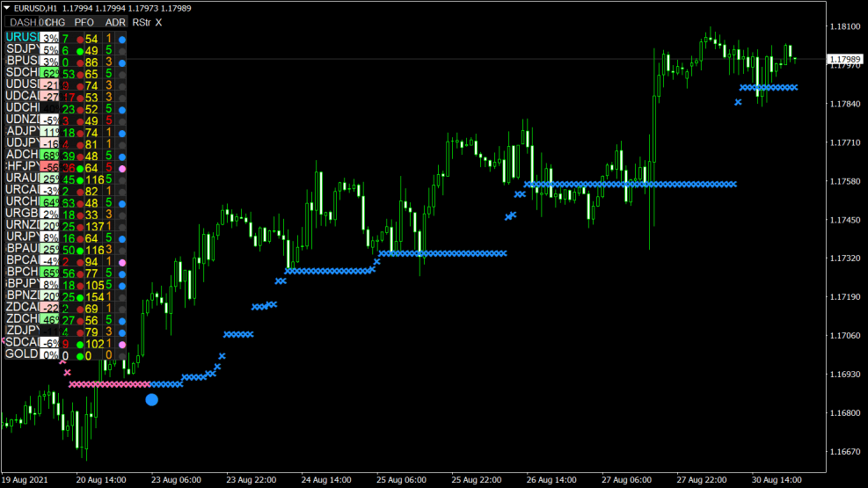Click the pink signal dot in HFJPY row
The width and height of the screenshot is (868, 488).
pyautogui.click(x=121, y=169)
